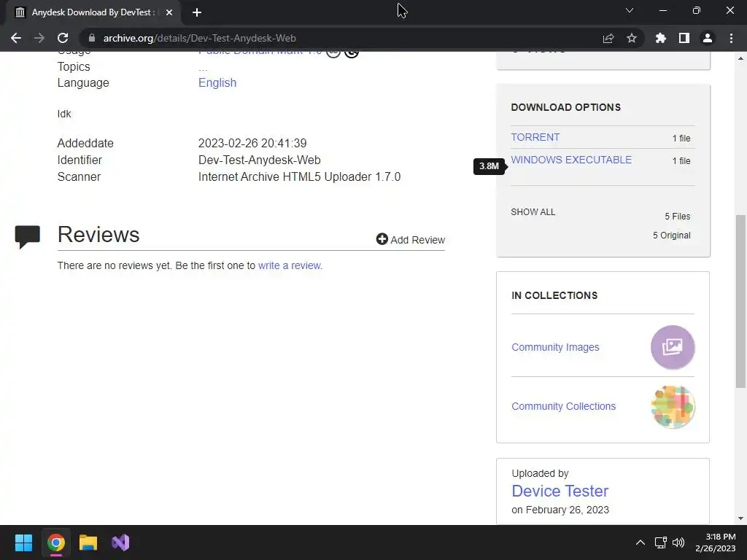747x560 pixels.
Task: Click the Chrome taskbar icon
Action: click(x=56, y=542)
